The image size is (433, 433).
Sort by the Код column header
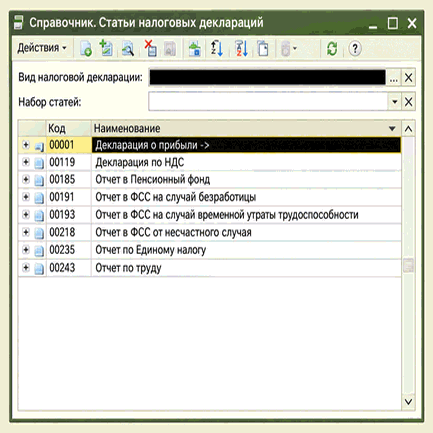pos(68,128)
